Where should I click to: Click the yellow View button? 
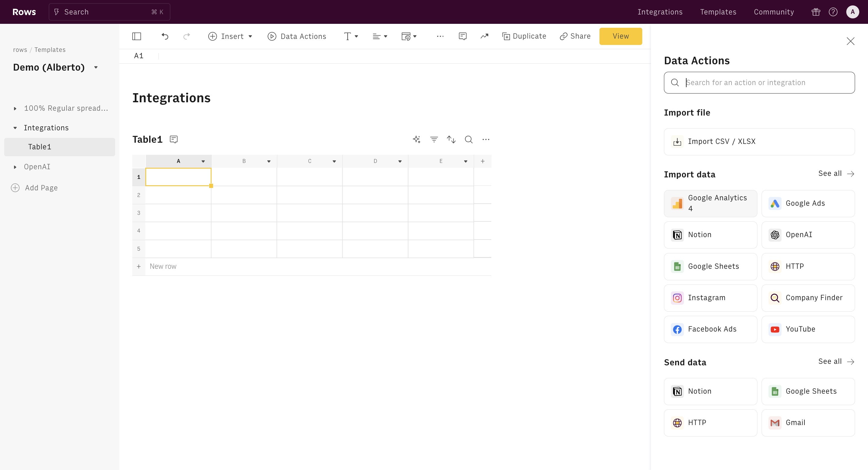[620, 37]
